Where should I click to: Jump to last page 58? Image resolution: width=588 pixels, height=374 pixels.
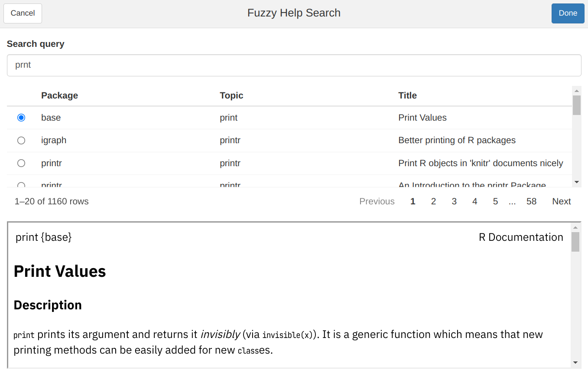pos(531,201)
